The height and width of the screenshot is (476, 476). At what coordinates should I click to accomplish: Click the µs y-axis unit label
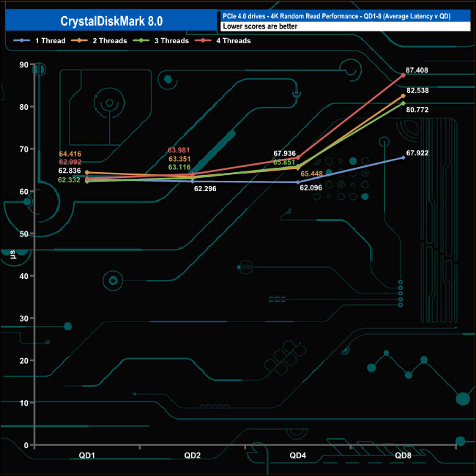12,255
